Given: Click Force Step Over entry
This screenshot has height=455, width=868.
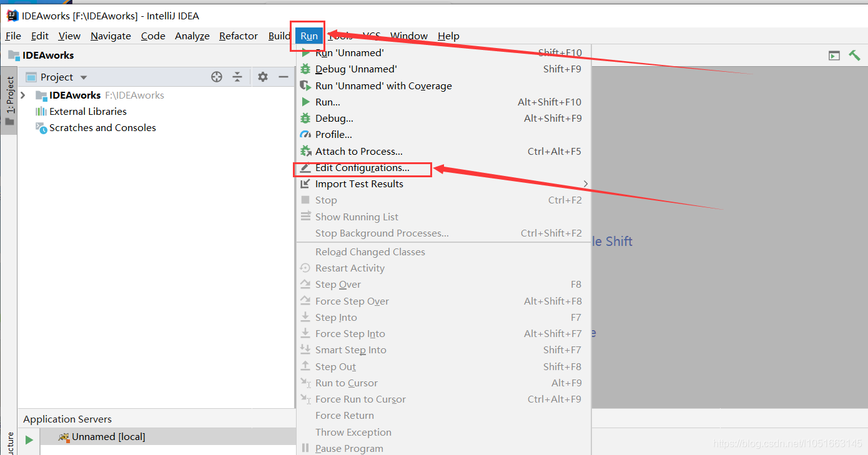Looking at the screenshot, I should [443, 301].
